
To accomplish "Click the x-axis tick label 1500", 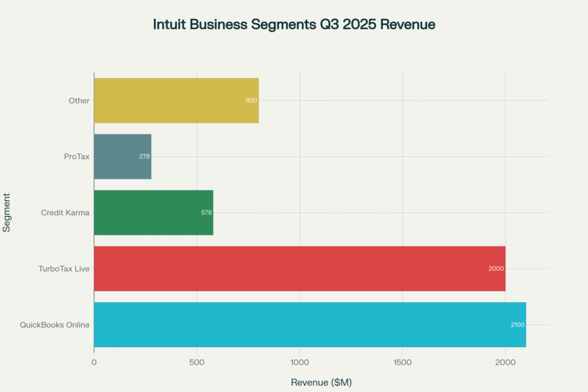I will (x=403, y=362).
